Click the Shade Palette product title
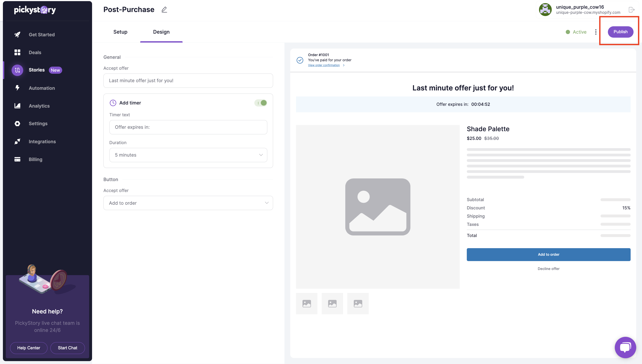The width and height of the screenshot is (642, 364). (x=488, y=129)
